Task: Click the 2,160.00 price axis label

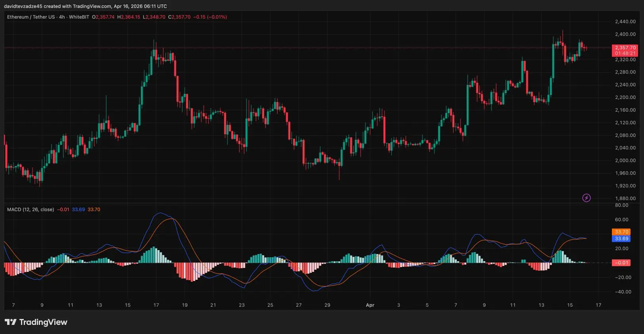Action: click(625, 110)
